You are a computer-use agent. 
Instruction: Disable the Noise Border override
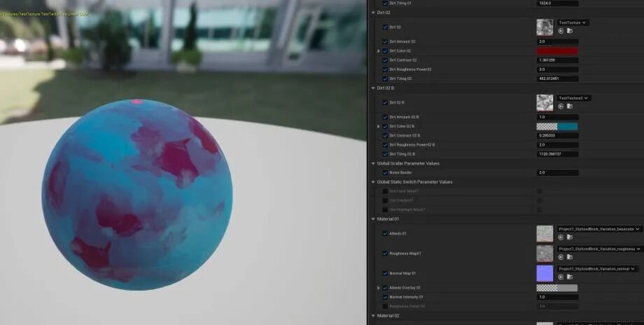click(385, 172)
